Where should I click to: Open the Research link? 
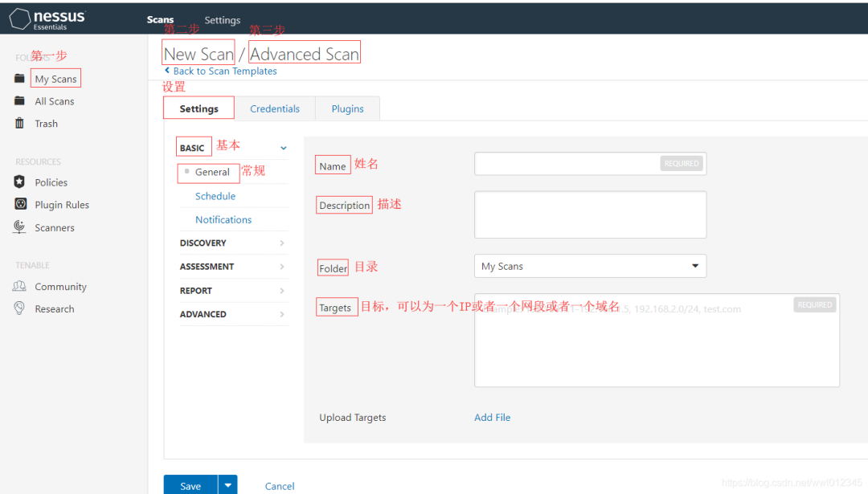tap(55, 308)
